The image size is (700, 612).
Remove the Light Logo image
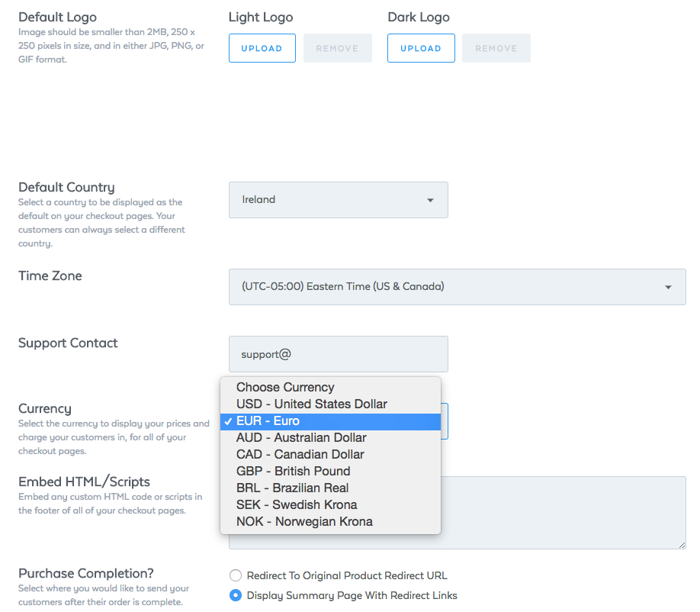[x=338, y=48]
